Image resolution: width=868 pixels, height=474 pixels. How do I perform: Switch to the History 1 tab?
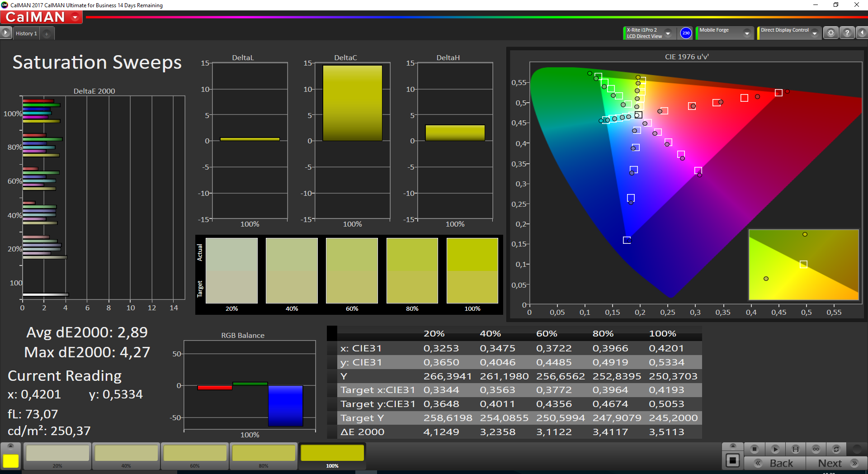click(x=26, y=33)
